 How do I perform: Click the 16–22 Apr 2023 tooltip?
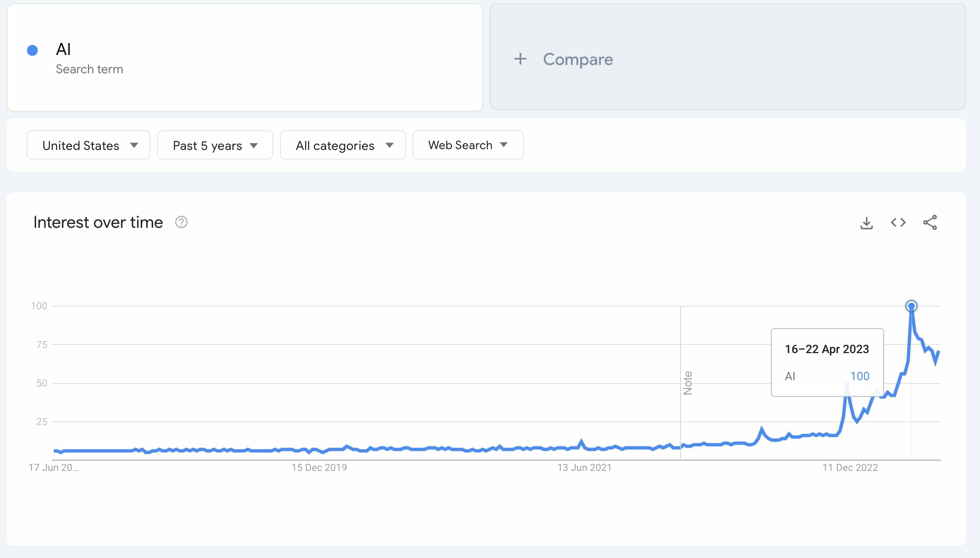click(827, 362)
